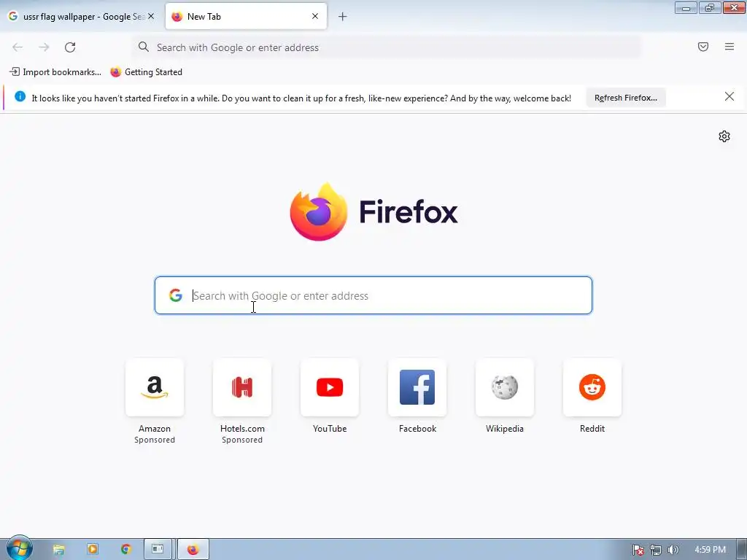Viewport: 747px width, 560px height.
Task: Click the Firefox logo
Action: pos(373,212)
